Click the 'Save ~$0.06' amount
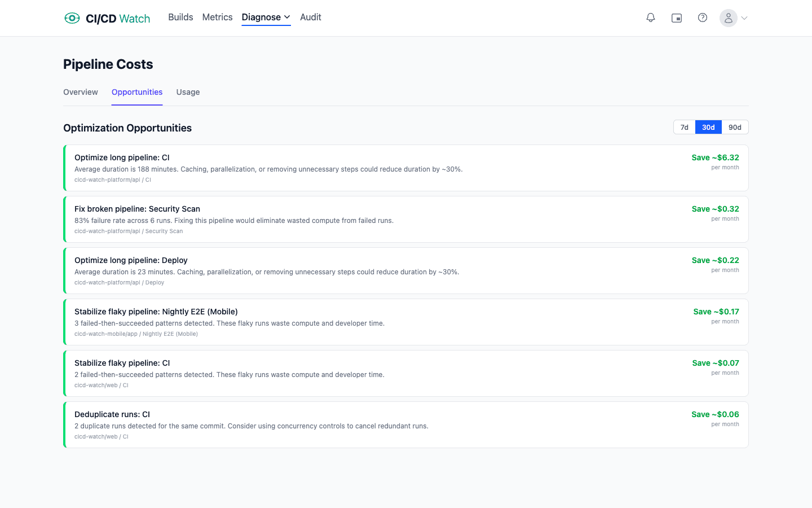 tap(715, 414)
